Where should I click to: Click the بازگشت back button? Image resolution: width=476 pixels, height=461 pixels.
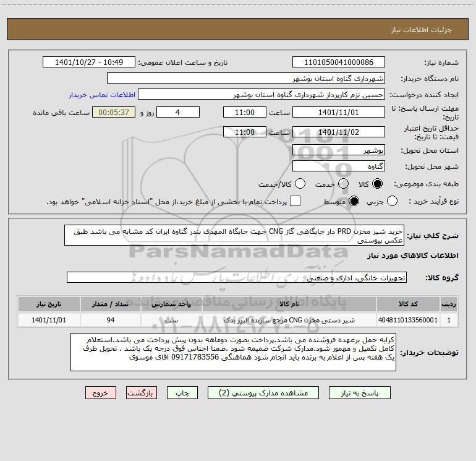(x=141, y=393)
